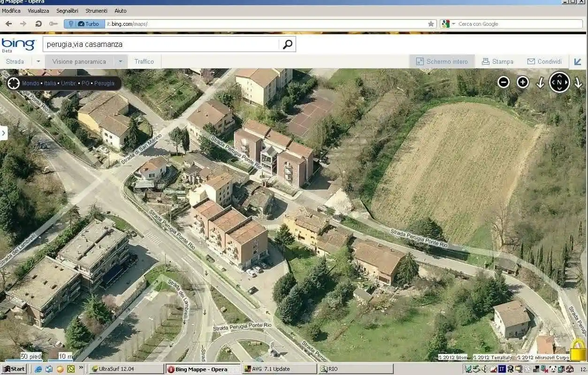
Task: Switch to Strada map view
Action: (15, 61)
